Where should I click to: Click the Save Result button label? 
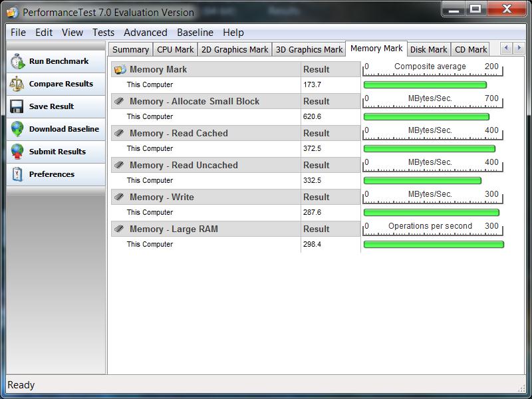click(51, 106)
